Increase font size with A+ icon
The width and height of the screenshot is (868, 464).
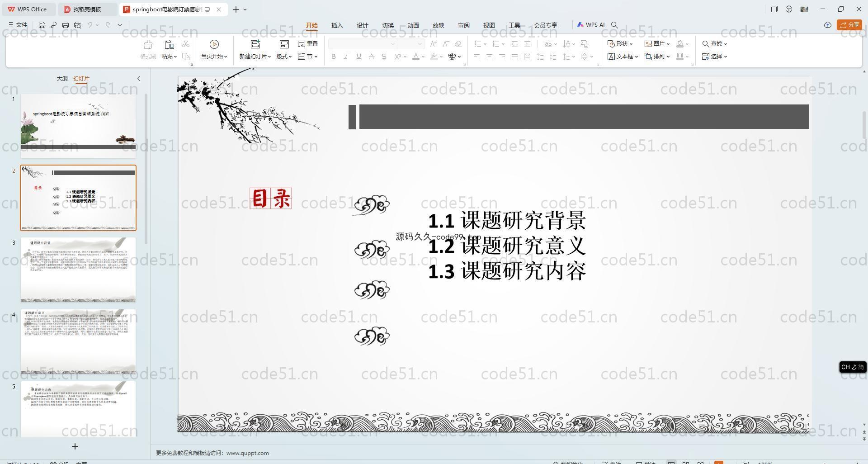coord(434,44)
